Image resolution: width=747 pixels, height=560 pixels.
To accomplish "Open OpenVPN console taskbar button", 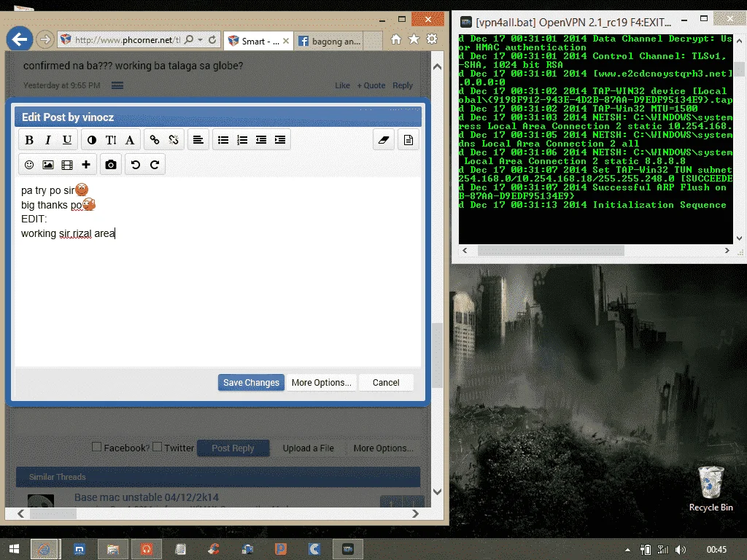I will pyautogui.click(x=348, y=549).
